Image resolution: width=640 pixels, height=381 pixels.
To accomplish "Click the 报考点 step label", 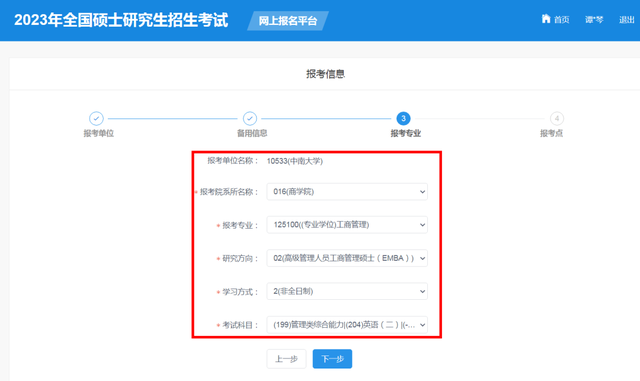I will pos(551,133).
